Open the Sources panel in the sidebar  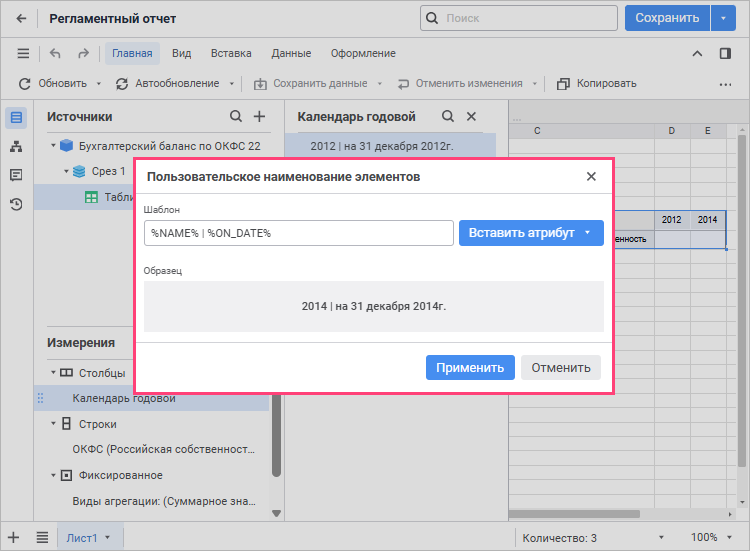(x=16, y=117)
